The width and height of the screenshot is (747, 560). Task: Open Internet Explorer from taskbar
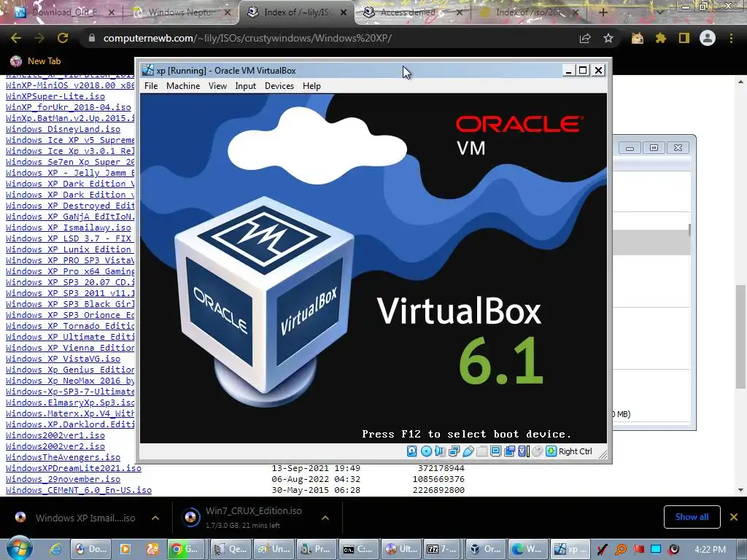click(x=55, y=549)
